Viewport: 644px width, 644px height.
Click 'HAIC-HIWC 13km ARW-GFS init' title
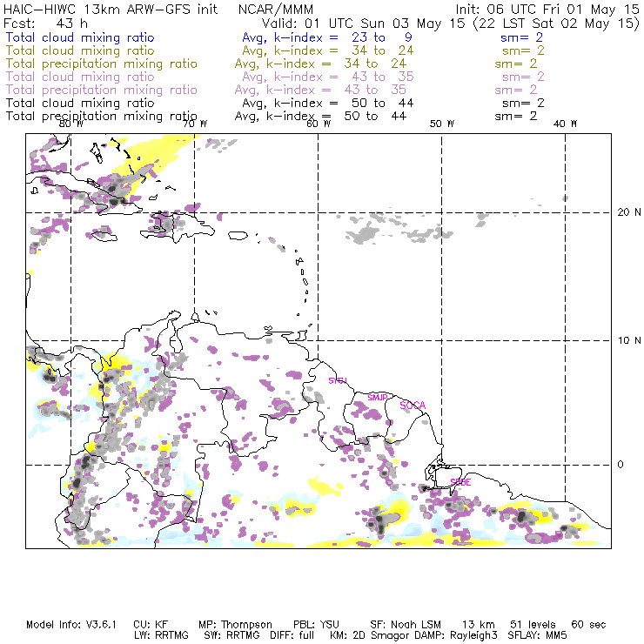tap(111, 10)
